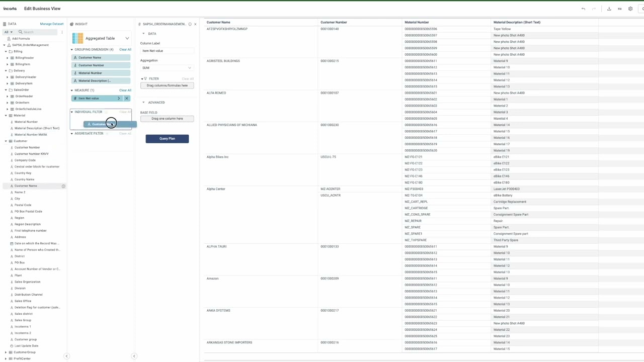Select Postal Code in the tree
The height and width of the screenshot is (362, 644).
23,205
